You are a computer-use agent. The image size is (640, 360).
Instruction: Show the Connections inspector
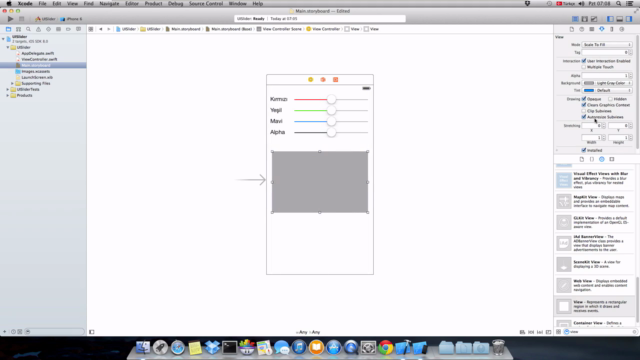(622, 29)
